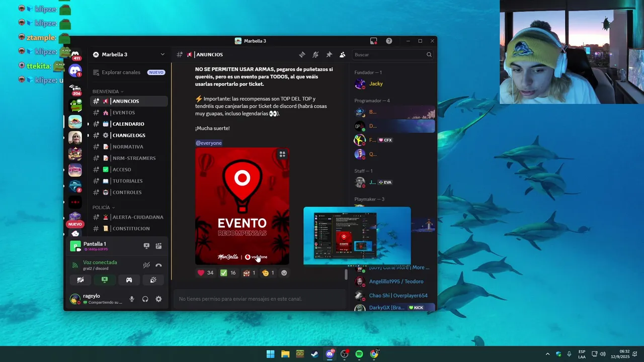Viewport: 644px width, 362px height.
Task: Open the Threads icon in channel header
Action: tap(302, 55)
